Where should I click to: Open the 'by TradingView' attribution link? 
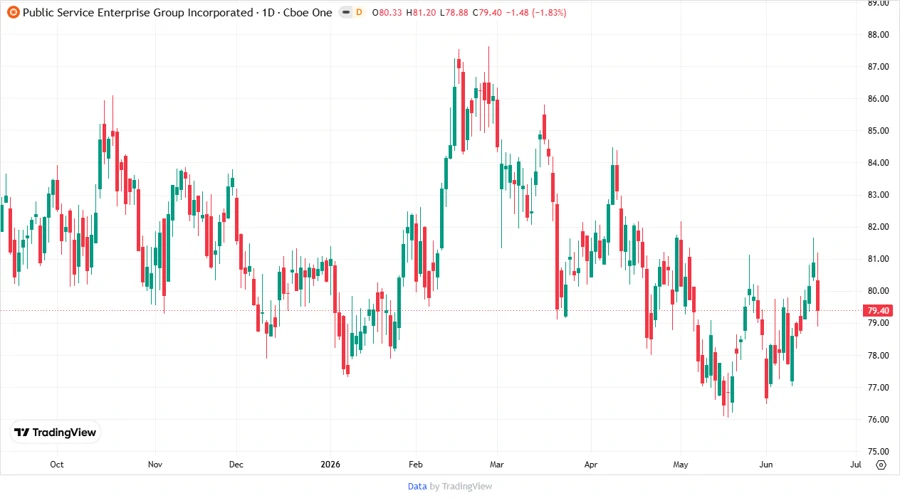[461, 487]
